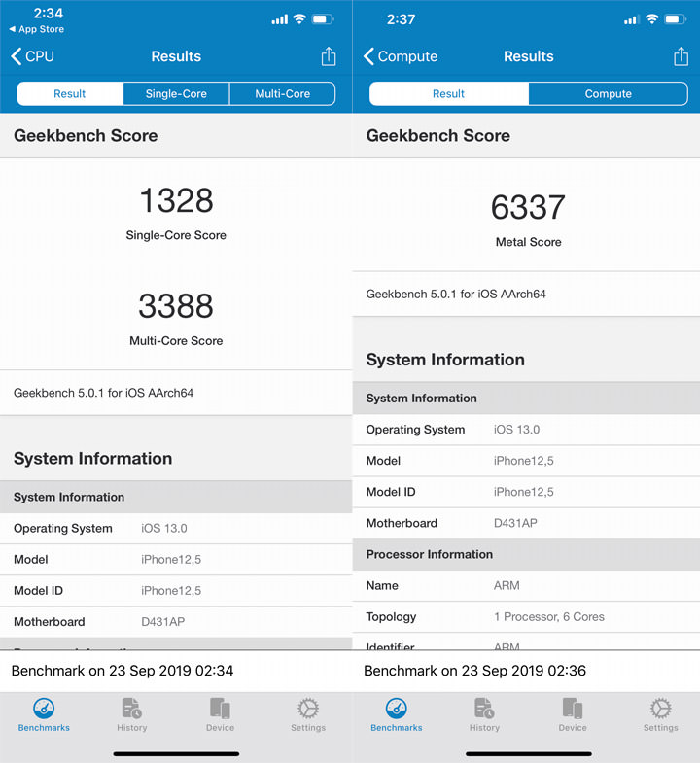Tap the Single-Core Score label
The height and width of the screenshot is (763, 700).
[x=176, y=235]
